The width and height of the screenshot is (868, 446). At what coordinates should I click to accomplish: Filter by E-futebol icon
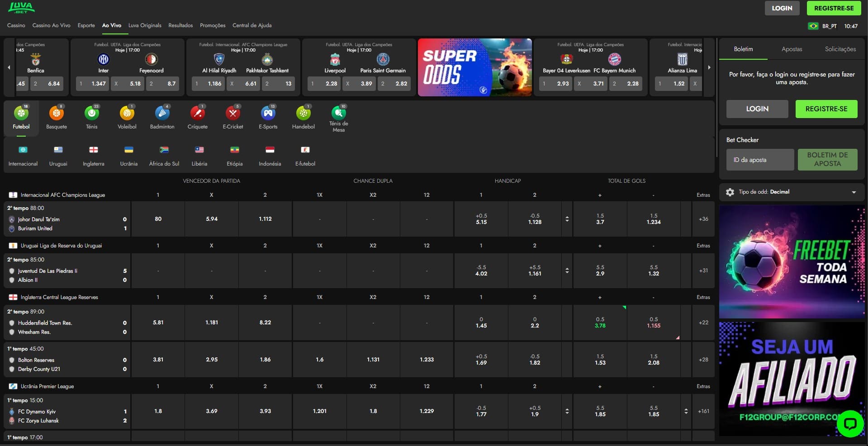click(x=305, y=150)
